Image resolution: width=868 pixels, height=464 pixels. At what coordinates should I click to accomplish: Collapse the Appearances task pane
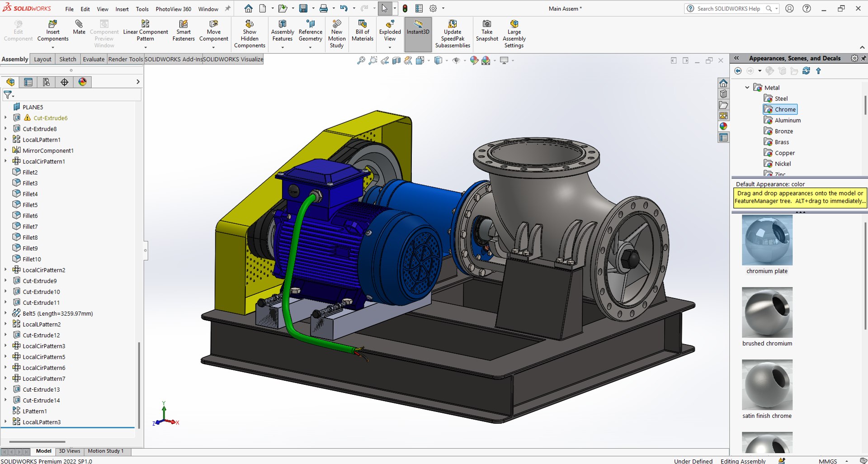736,58
